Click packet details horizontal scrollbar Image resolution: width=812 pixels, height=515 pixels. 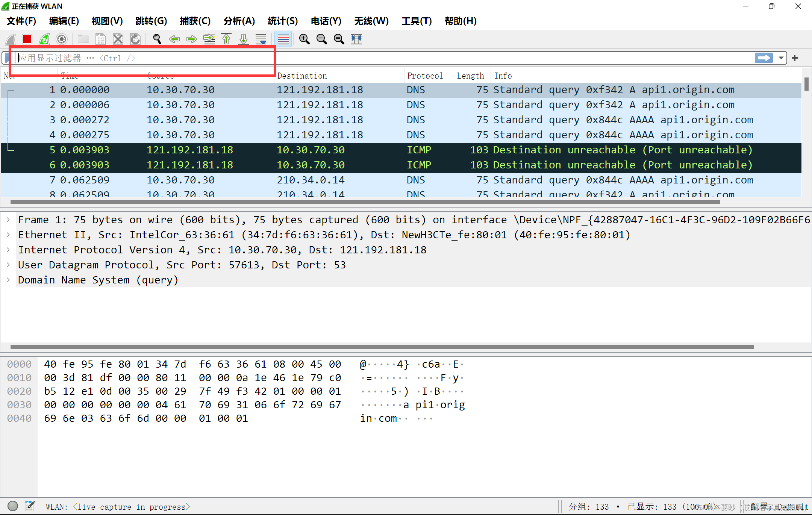click(x=382, y=347)
